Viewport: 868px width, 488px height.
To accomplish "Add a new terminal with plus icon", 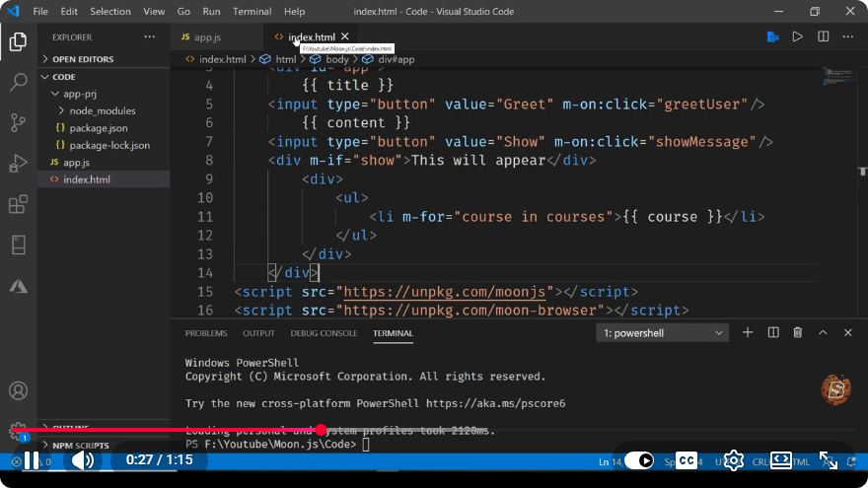I will [x=748, y=332].
